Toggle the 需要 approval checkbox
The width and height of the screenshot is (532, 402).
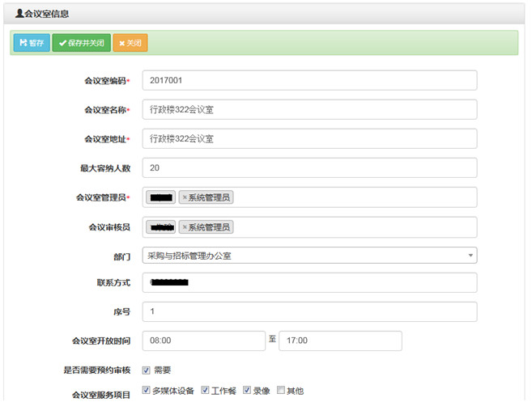(147, 370)
